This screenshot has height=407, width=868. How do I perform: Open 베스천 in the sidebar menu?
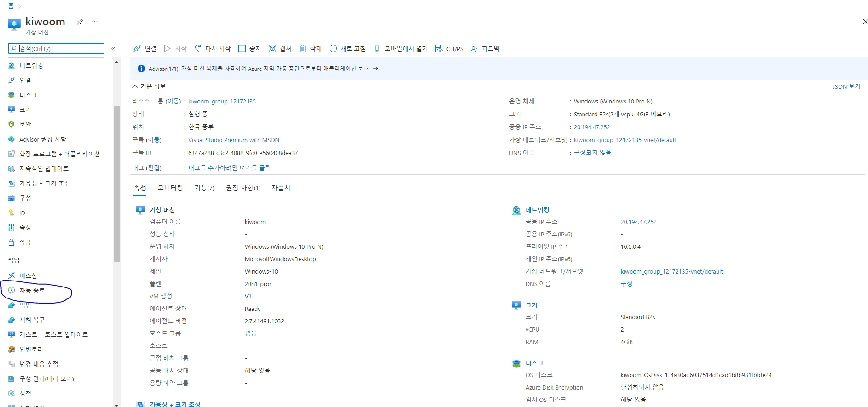[28, 275]
